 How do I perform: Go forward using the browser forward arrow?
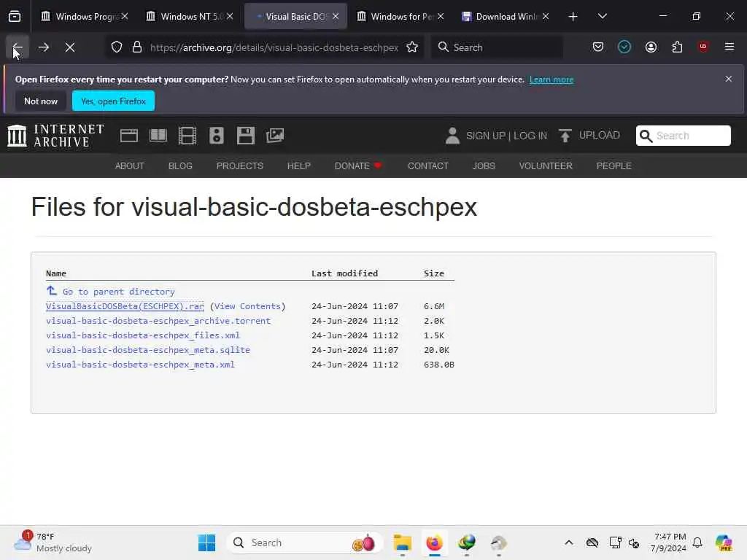[44, 47]
